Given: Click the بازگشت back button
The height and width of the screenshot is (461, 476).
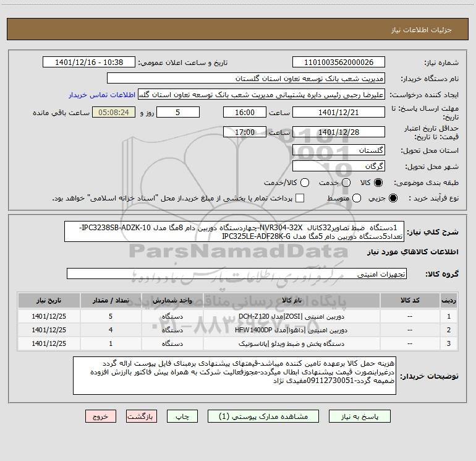Looking at the screenshot, I should pos(142,416).
